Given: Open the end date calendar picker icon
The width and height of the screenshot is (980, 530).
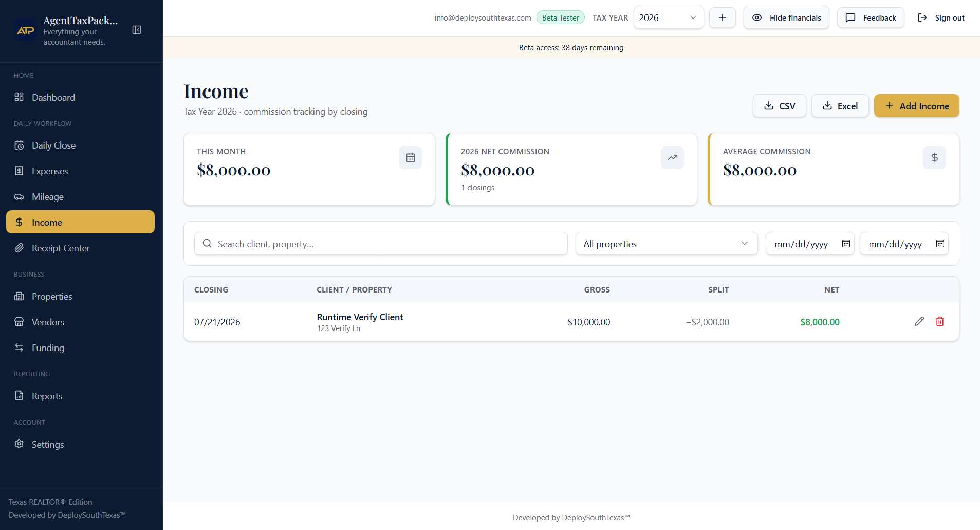Looking at the screenshot, I should click(940, 244).
